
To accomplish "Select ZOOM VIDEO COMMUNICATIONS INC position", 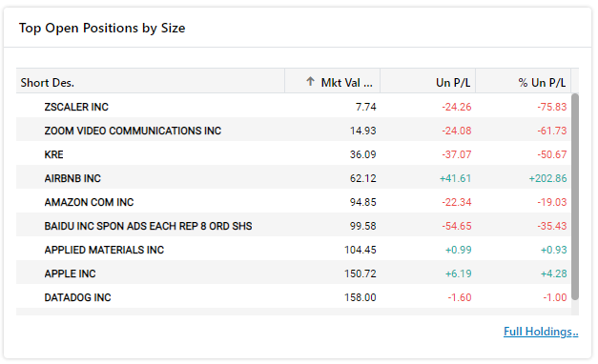I will (294, 131).
